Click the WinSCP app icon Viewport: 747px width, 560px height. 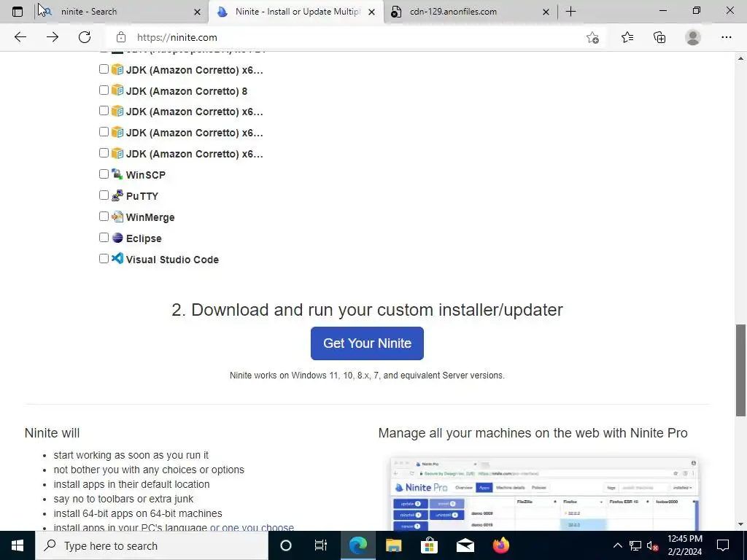pyautogui.click(x=117, y=174)
